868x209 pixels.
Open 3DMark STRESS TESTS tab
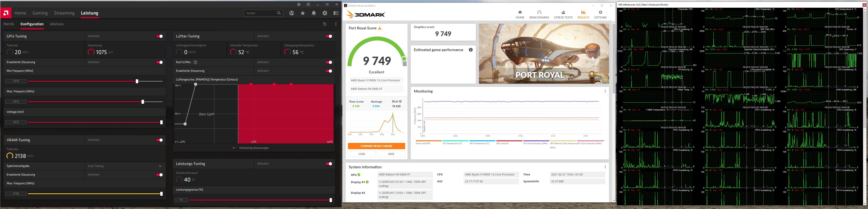(x=563, y=15)
